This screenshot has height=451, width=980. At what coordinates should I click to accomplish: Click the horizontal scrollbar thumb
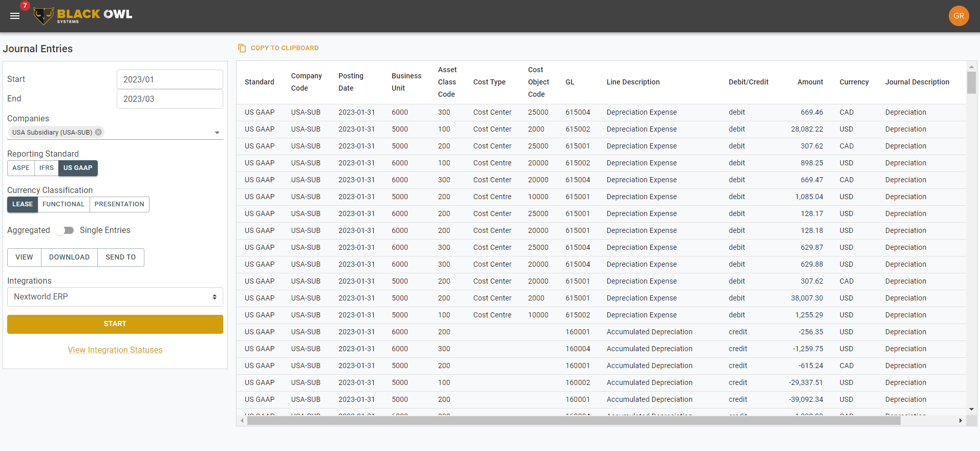click(573, 421)
